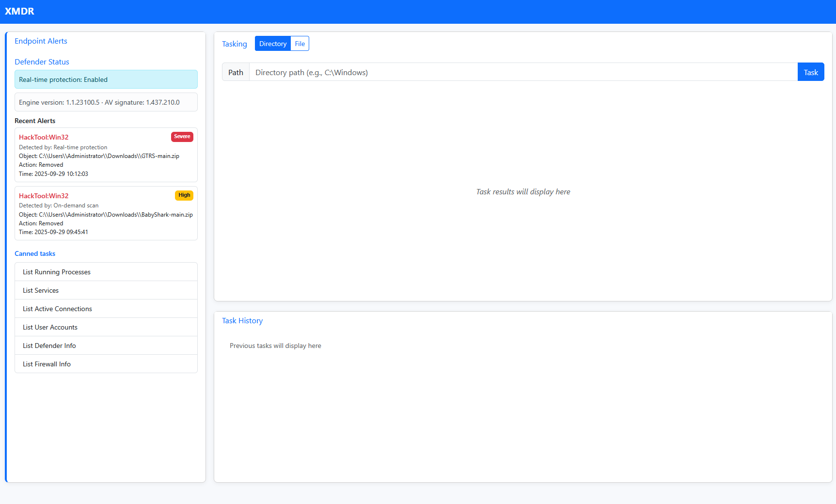This screenshot has width=836, height=504.
Task: Click the Path label addon
Action: pos(236,72)
